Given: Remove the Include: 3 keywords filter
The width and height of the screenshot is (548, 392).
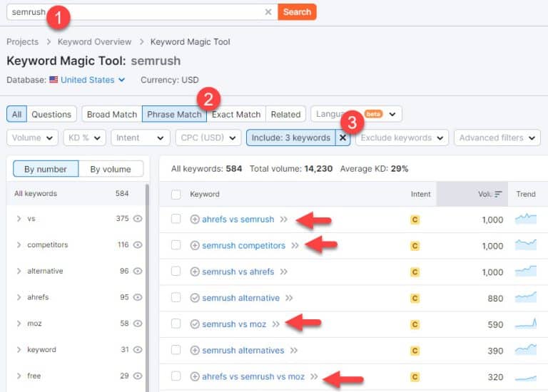Looking at the screenshot, I should pyautogui.click(x=342, y=138).
